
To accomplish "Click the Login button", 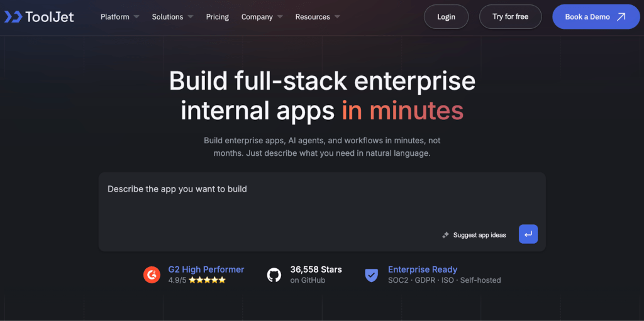I will pos(446,17).
